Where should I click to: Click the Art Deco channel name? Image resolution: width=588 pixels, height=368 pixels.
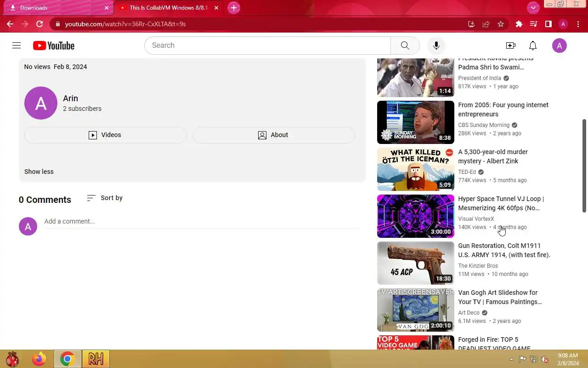[469, 313]
